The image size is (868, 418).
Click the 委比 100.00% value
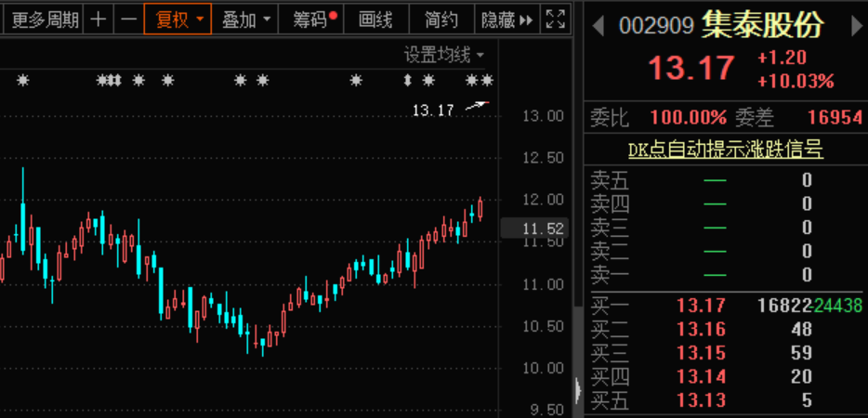[688, 117]
